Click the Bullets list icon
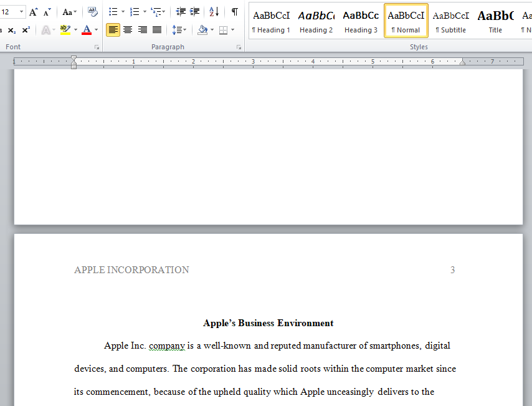Viewport: 532px width, 406px height. pos(113,12)
